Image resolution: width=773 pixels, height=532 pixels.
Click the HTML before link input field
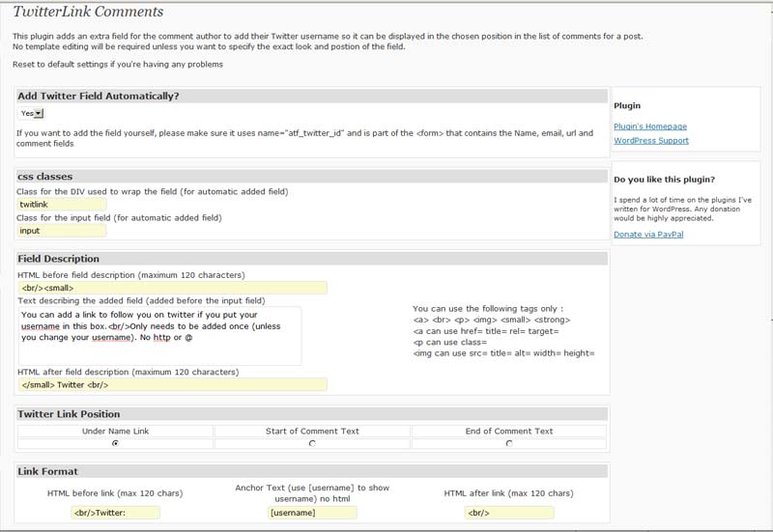(x=115, y=513)
